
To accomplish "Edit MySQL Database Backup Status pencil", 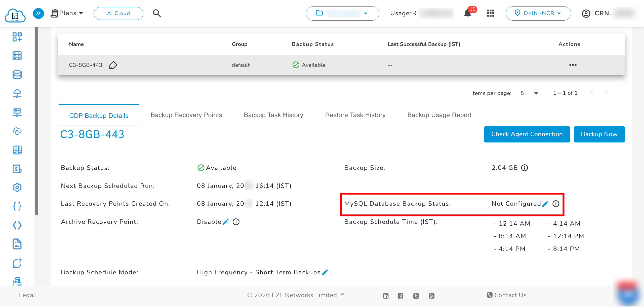I will [545, 204].
